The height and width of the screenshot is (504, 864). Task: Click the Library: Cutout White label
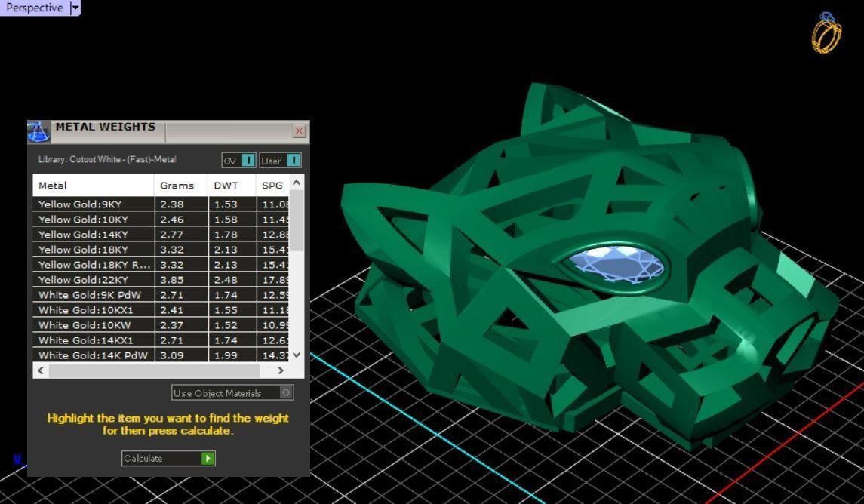pyautogui.click(x=107, y=159)
